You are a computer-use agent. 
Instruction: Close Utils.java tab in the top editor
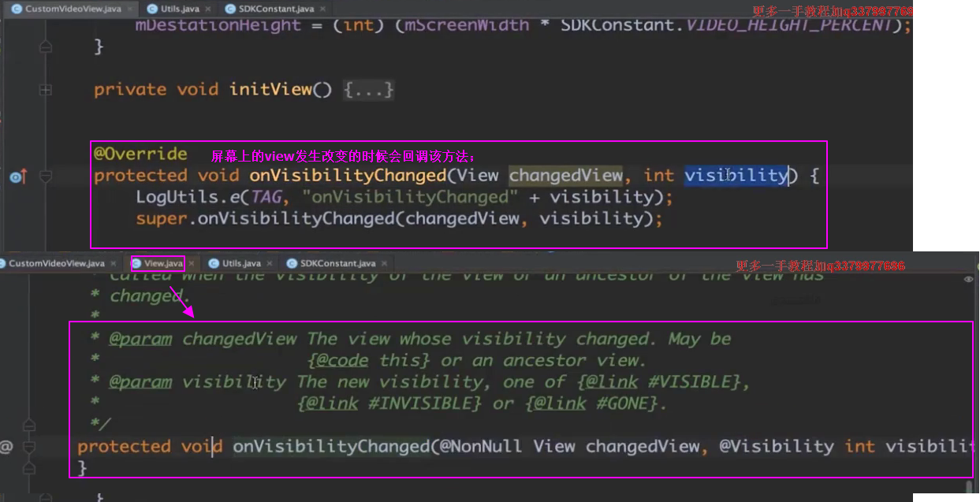point(208,9)
